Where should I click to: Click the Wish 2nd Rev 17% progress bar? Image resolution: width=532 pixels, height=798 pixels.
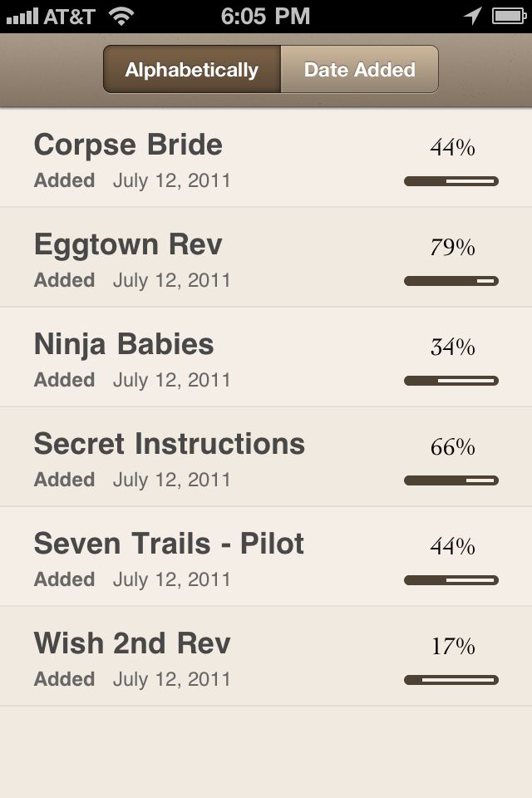[x=451, y=680]
